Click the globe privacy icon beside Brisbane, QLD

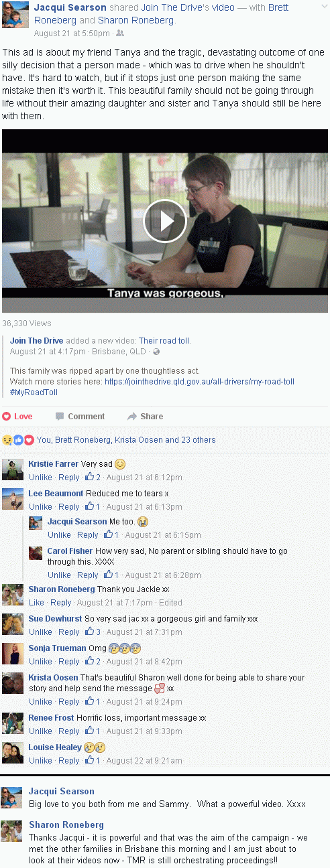point(156,352)
